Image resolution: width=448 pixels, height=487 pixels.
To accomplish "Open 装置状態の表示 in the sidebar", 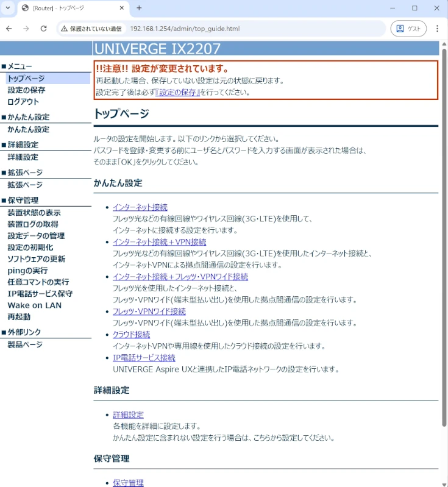I will [x=34, y=213].
